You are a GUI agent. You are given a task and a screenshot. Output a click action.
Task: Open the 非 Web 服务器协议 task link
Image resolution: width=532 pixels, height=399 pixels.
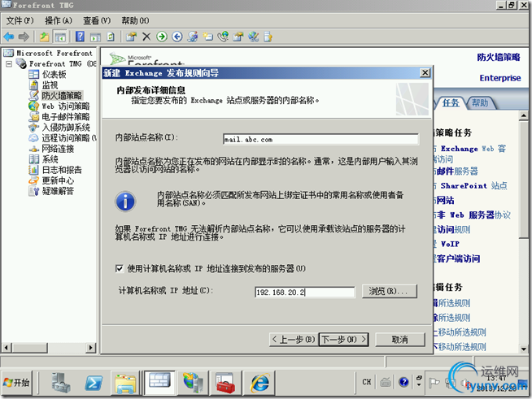(472, 215)
